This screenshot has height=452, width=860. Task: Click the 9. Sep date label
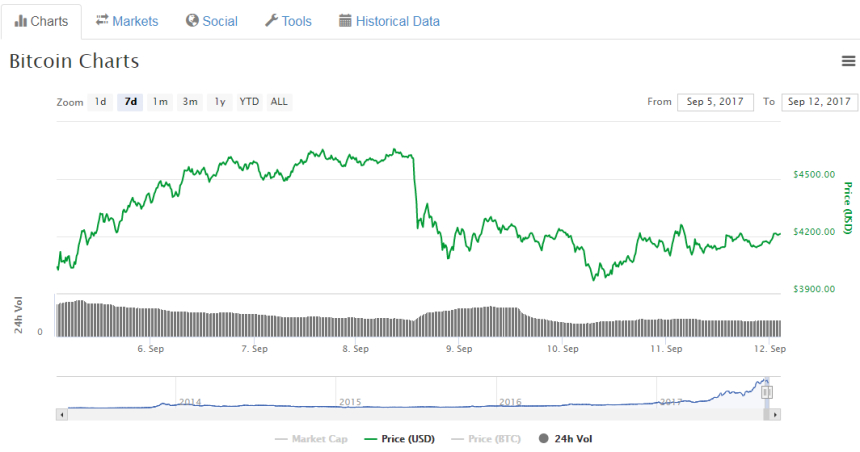pos(459,349)
